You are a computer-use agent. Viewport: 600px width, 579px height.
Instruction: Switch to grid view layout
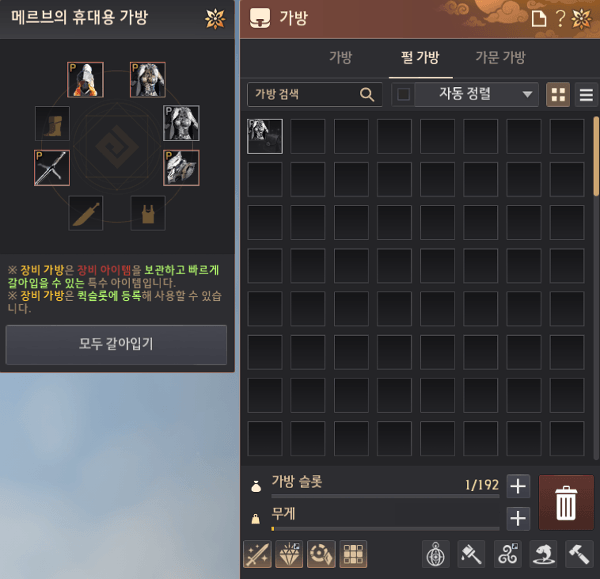[558, 95]
